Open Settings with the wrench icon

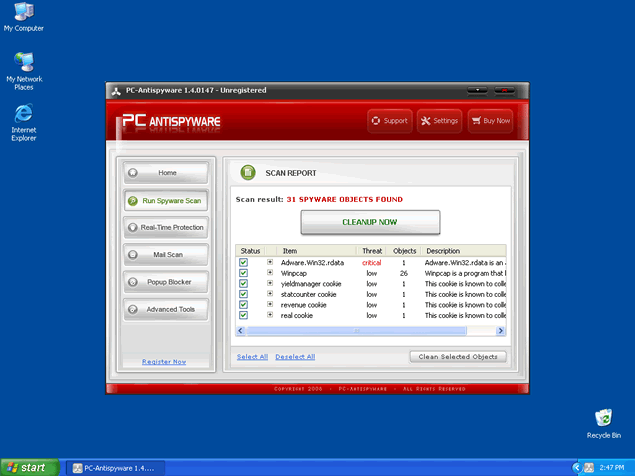pos(425,121)
